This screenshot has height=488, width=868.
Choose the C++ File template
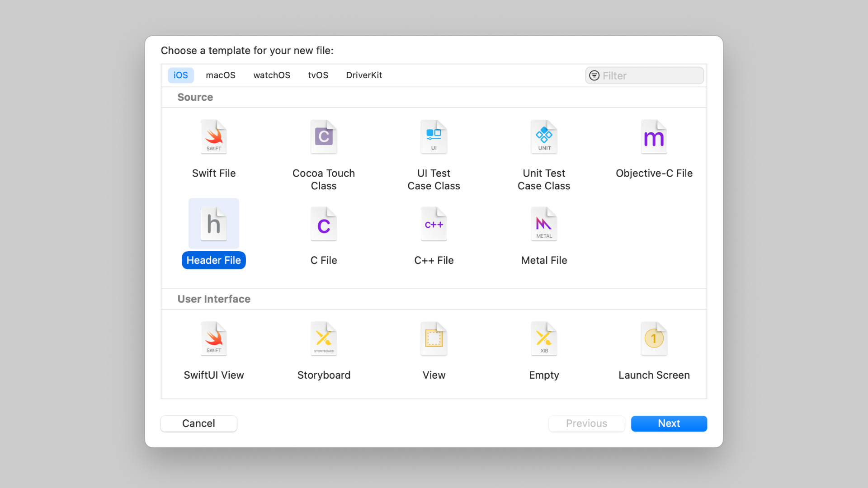click(x=434, y=224)
